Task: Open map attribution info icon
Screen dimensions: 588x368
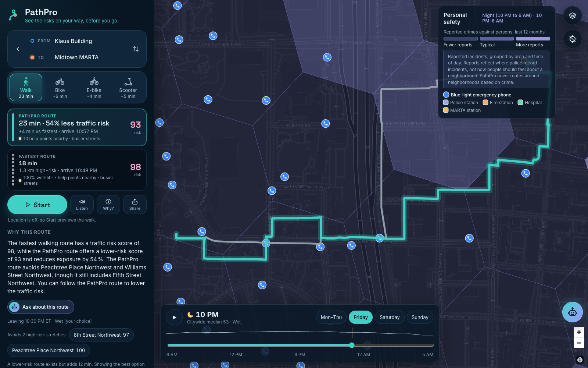Action: click(580, 360)
